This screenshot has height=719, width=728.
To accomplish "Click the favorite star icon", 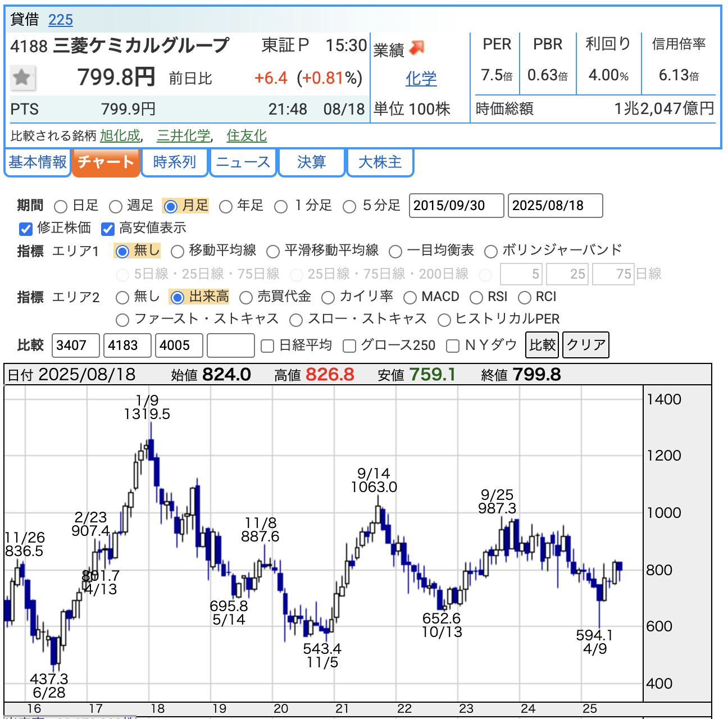I will pos(22,78).
